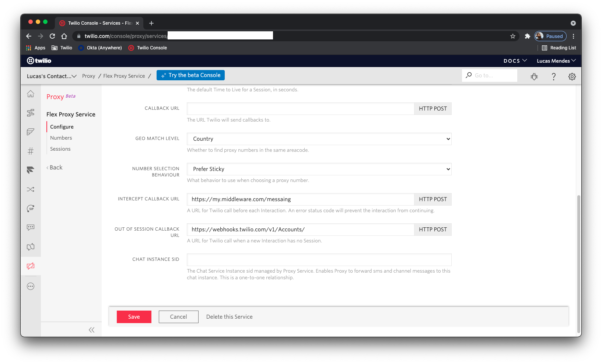Image resolution: width=602 pixels, height=364 pixels.
Task: Select Configure in the Proxy service menu
Action: point(62,127)
